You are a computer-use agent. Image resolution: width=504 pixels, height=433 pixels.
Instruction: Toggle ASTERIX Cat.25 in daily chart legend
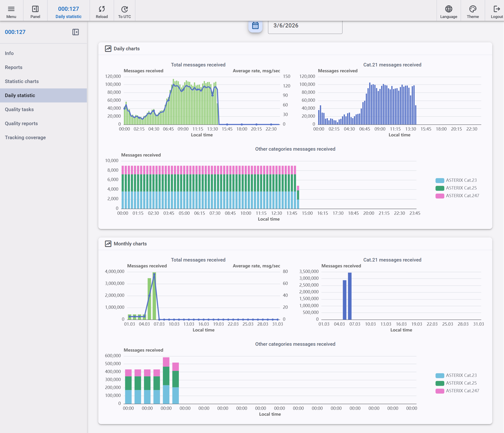[461, 188]
